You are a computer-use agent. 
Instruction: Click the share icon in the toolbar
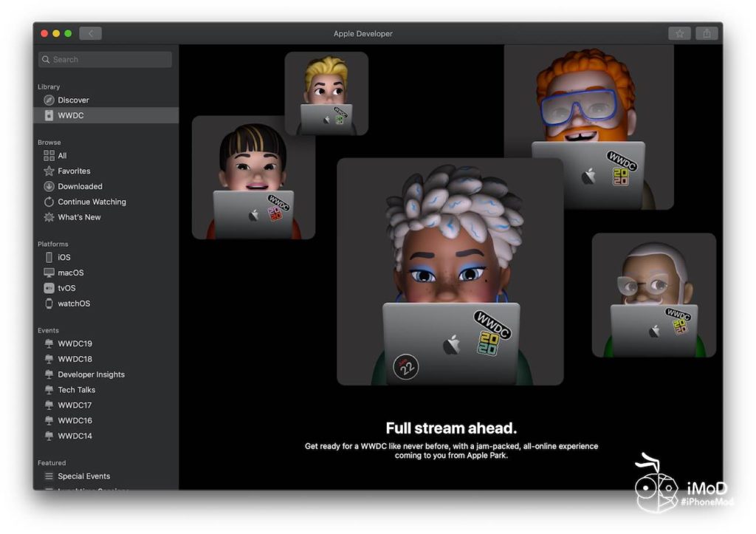[x=707, y=33]
